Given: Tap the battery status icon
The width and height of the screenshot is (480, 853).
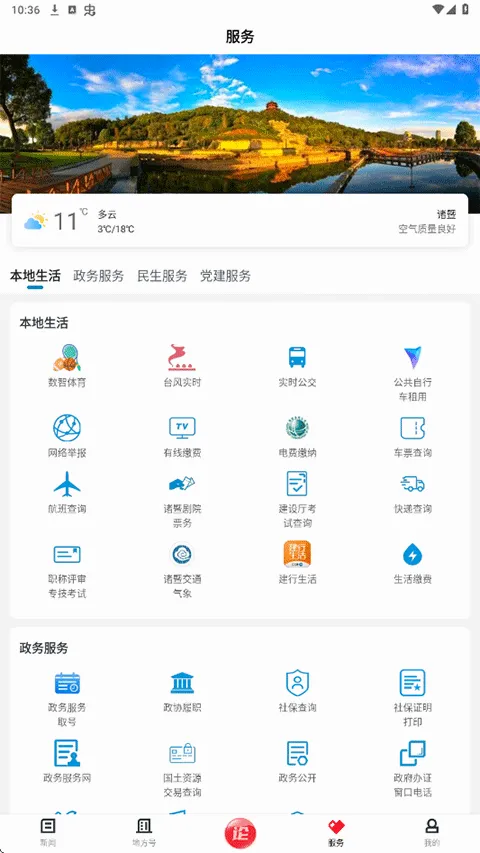Looking at the screenshot, I should [465, 9].
